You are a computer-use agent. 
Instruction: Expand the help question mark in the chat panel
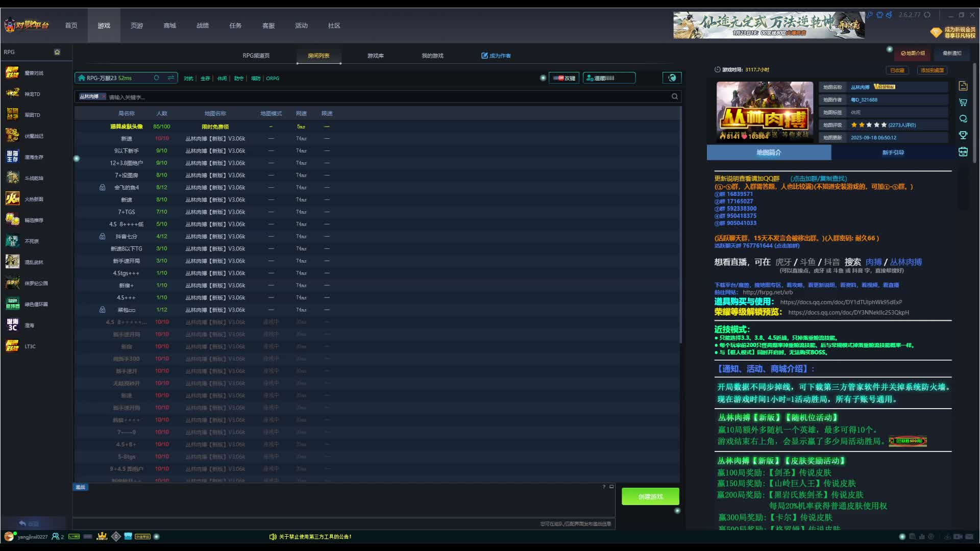[604, 487]
